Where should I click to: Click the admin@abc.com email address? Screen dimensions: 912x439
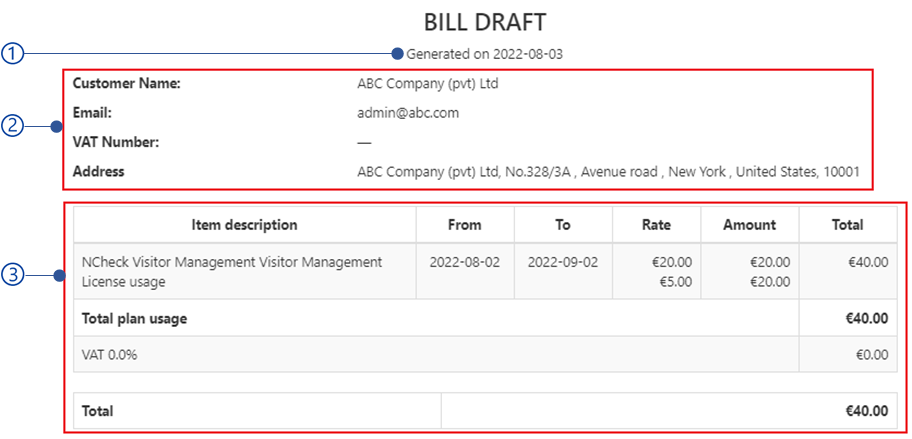[x=408, y=113]
